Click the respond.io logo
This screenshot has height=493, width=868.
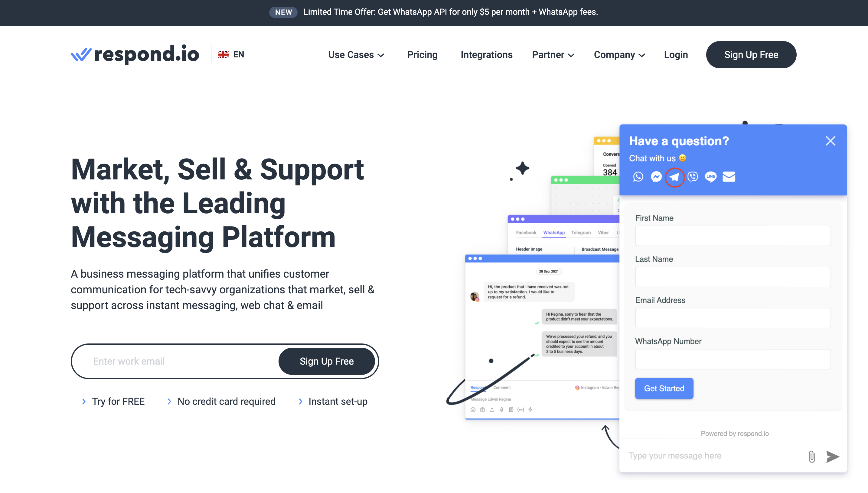coord(134,55)
